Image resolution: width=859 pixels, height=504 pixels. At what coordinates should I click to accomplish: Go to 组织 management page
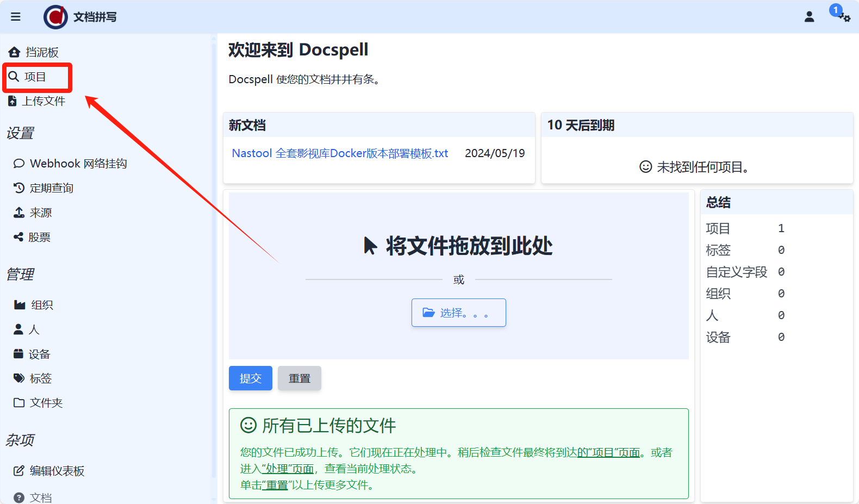click(x=41, y=305)
